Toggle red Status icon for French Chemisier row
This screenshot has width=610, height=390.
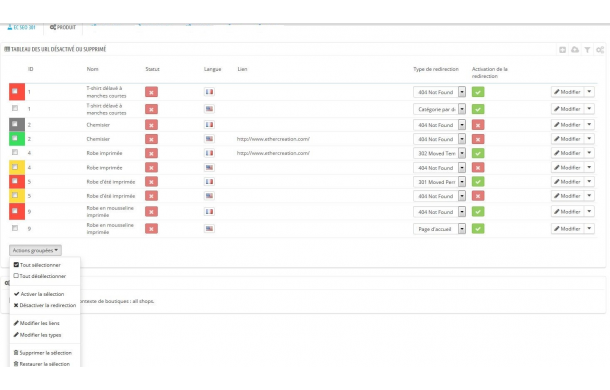click(151, 125)
